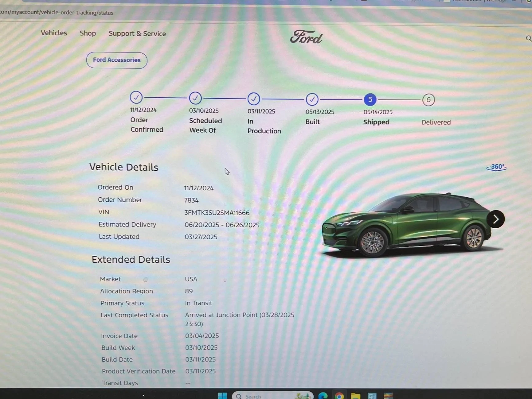Click the Extended Details heading
Image resolution: width=532 pixels, height=399 pixels.
131,260
